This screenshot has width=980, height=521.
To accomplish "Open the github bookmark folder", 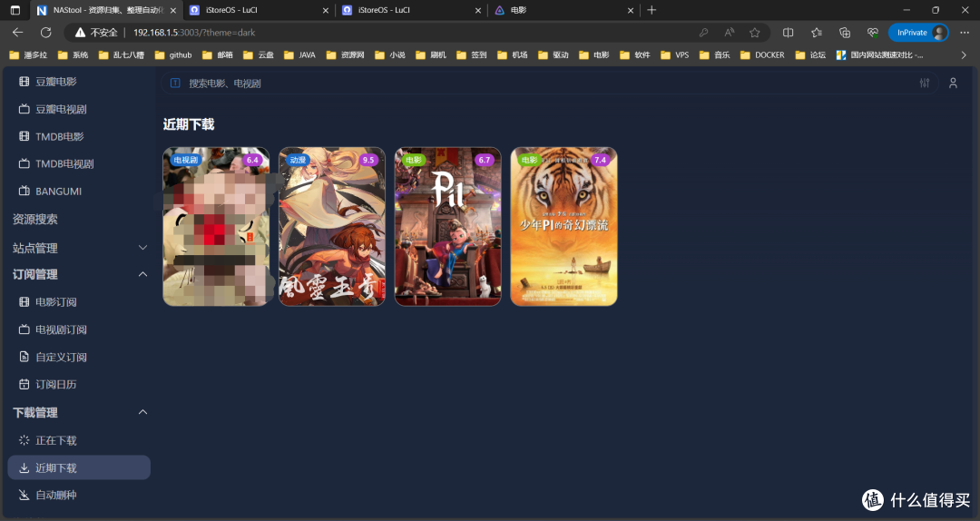I will pos(173,55).
